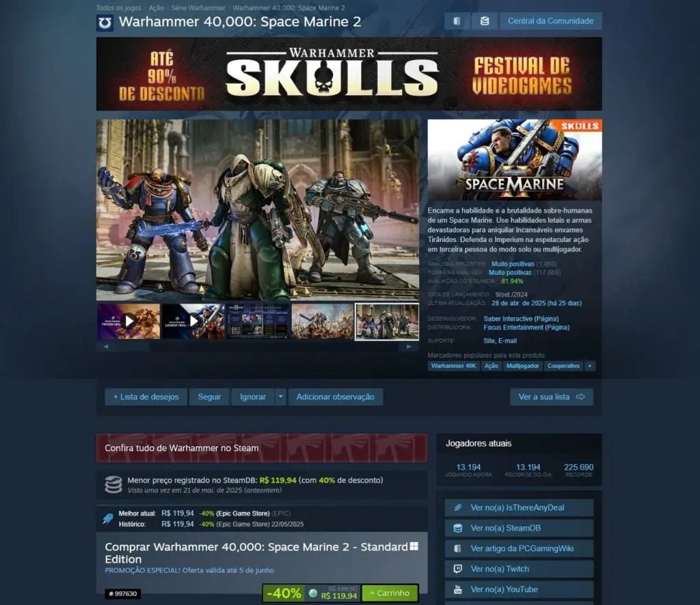Click the SteamDB database icon button in the header
The width and height of the screenshot is (700, 605).
(485, 21)
